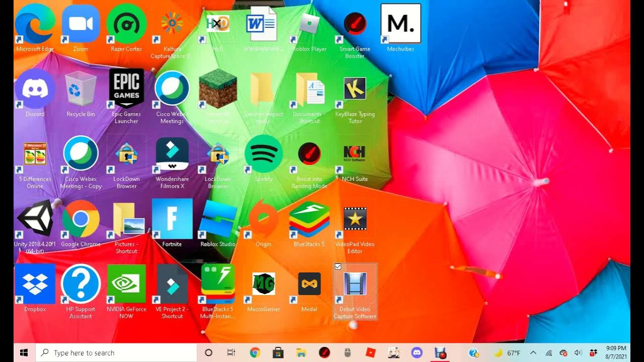
Task: Open Smart Game Booster taskbar icon
Action: point(324,352)
